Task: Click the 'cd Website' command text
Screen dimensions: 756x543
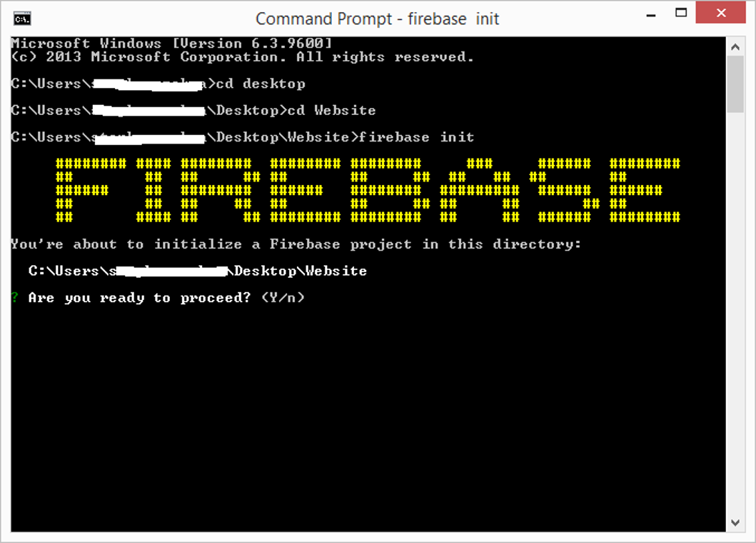Action: (x=332, y=111)
